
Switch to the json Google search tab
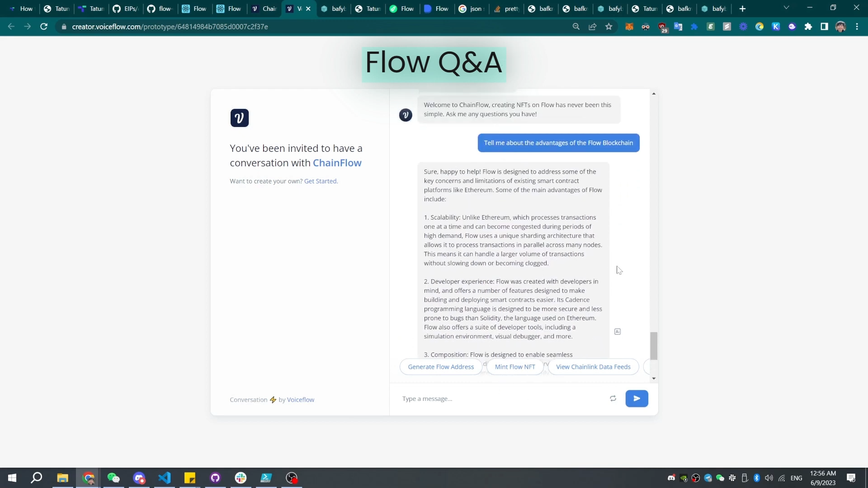pos(472,9)
